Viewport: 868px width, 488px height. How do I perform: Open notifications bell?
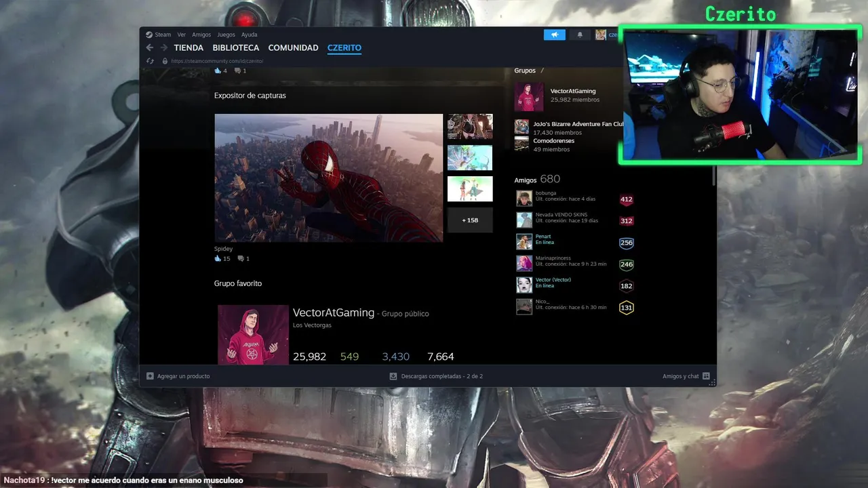580,35
